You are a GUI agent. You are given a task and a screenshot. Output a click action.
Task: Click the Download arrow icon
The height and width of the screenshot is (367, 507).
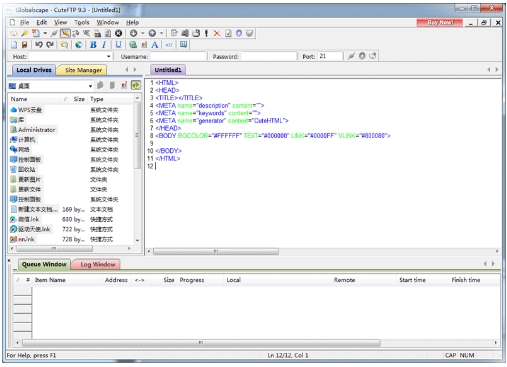click(x=133, y=33)
